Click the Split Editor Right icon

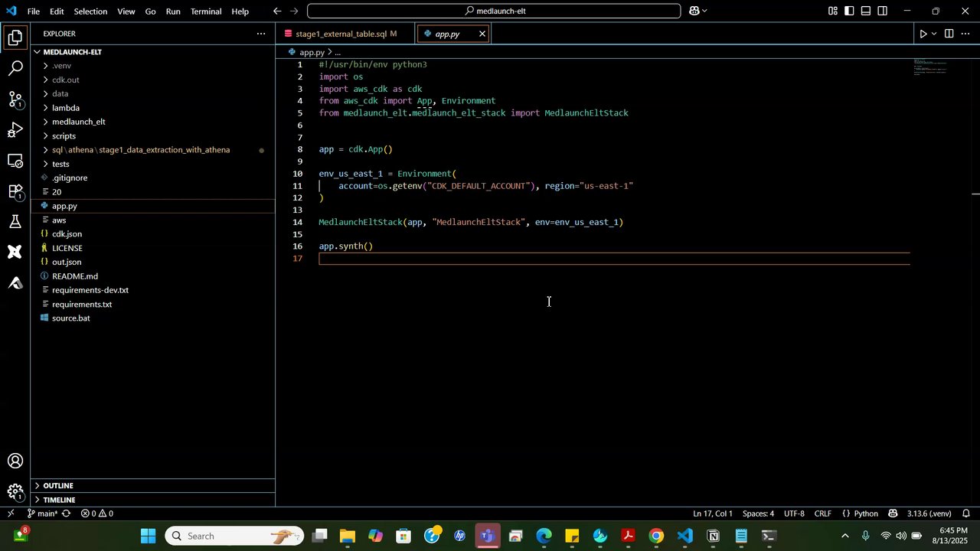pos(949,34)
